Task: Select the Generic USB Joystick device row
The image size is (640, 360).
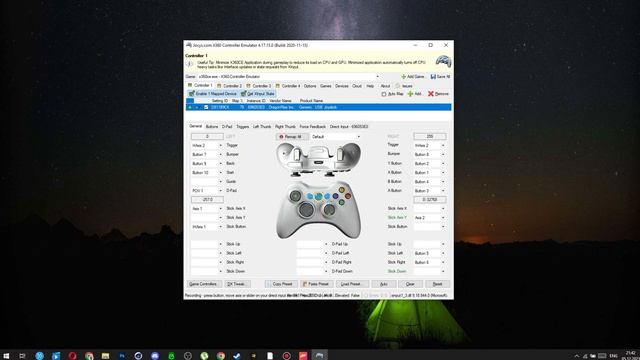Action: coord(318,107)
